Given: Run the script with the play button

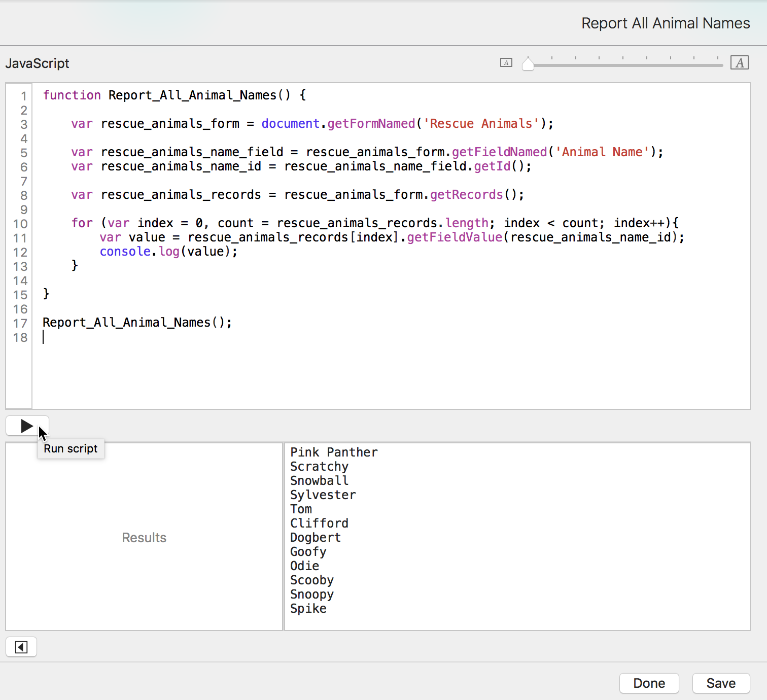Looking at the screenshot, I should 27,426.
